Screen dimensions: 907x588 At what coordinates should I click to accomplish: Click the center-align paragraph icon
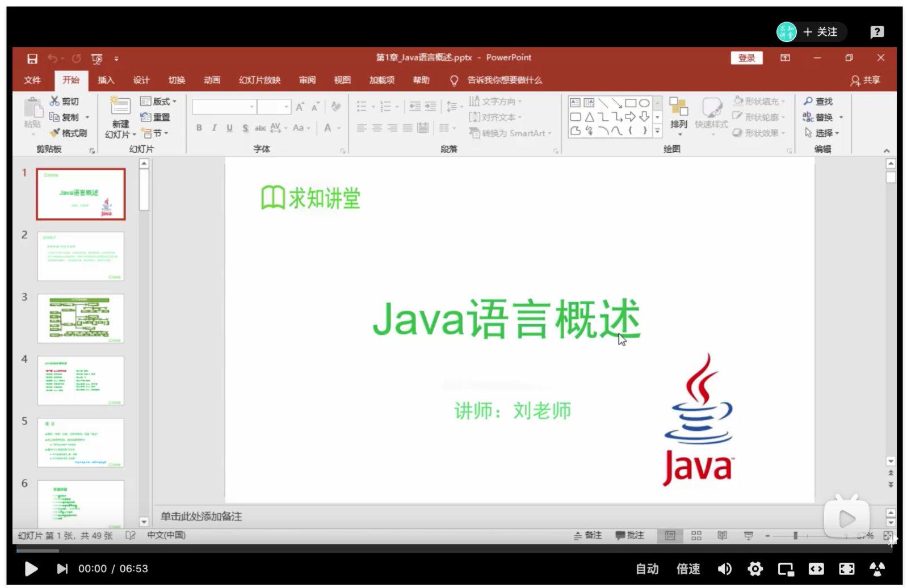(377, 128)
